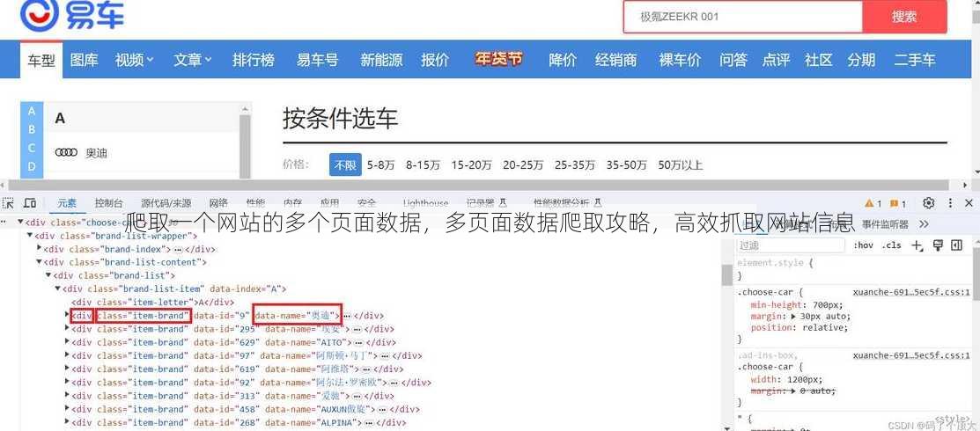Expand the item-brand node named AITO
The width and height of the screenshot is (980, 431).
(68, 341)
